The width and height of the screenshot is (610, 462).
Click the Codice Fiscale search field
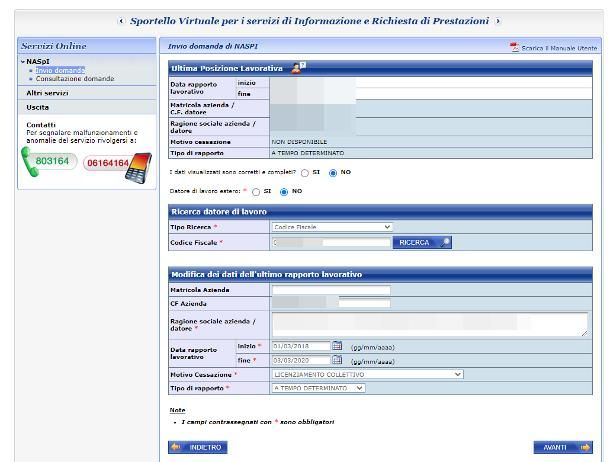[331, 243]
